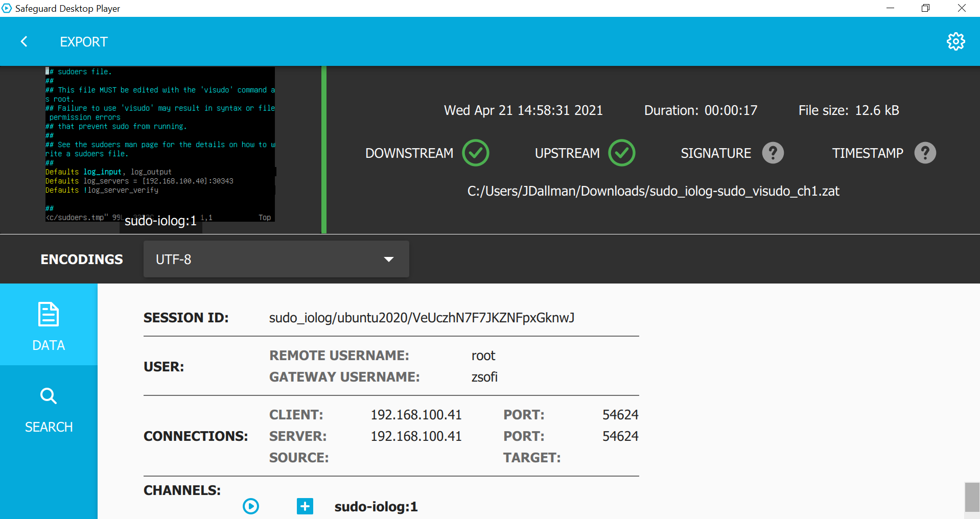Minimize the Safeguard Desktop Player window

pyautogui.click(x=890, y=8)
